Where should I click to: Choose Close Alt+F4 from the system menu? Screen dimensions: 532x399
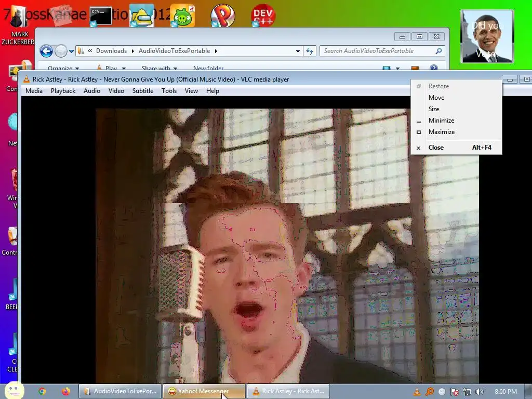(456, 148)
